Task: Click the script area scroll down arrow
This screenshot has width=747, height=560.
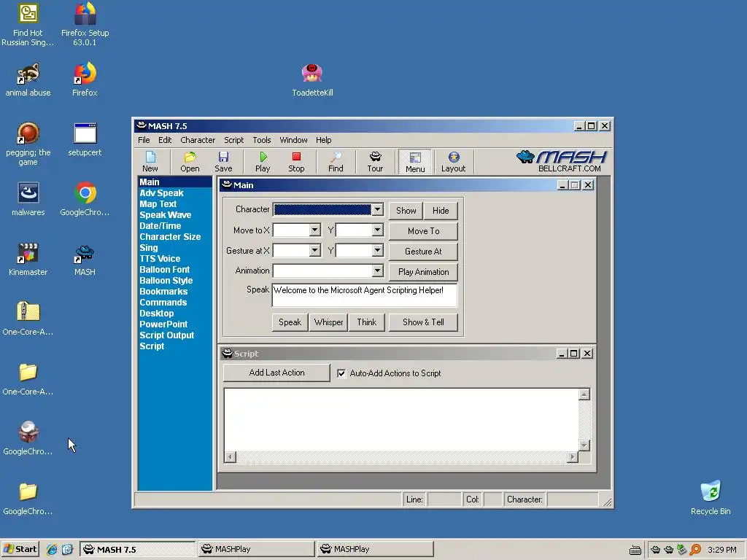Action: point(584,446)
